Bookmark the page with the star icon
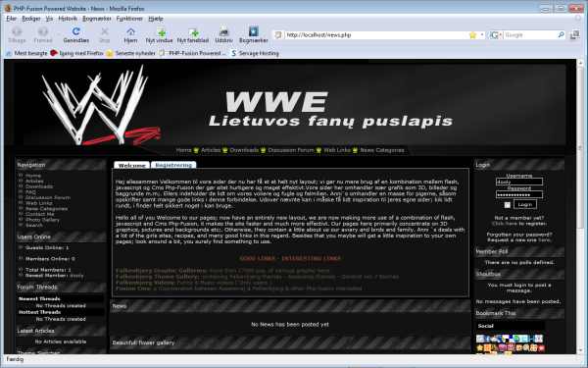 tap(472, 35)
